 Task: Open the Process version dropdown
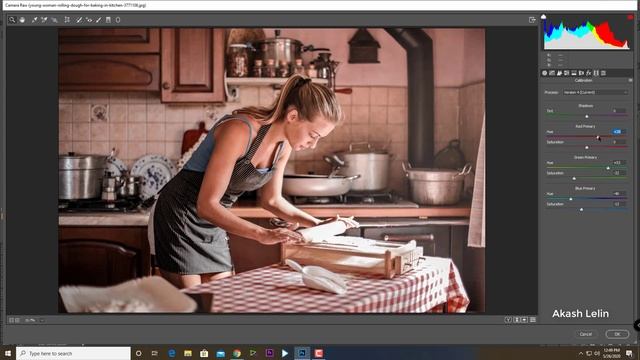pyautogui.click(x=596, y=92)
